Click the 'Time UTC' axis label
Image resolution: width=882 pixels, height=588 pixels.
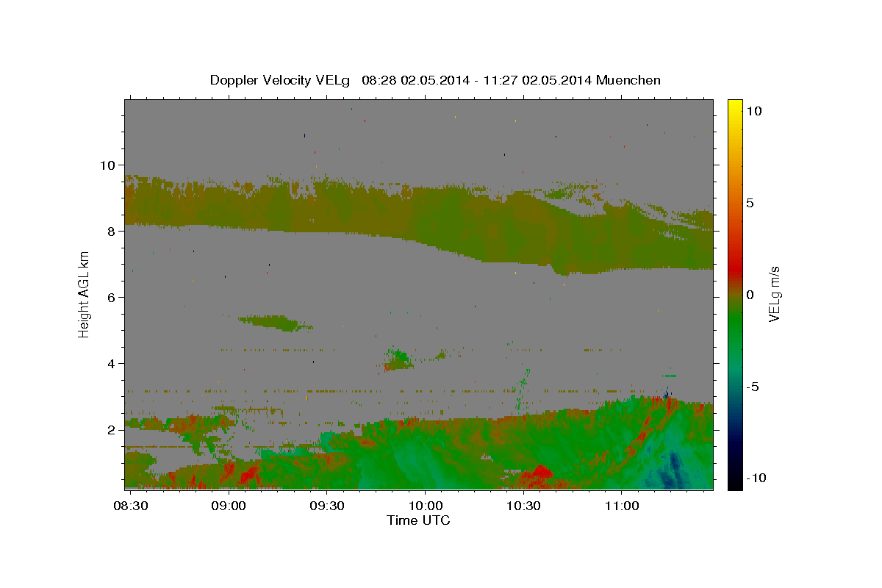click(418, 520)
